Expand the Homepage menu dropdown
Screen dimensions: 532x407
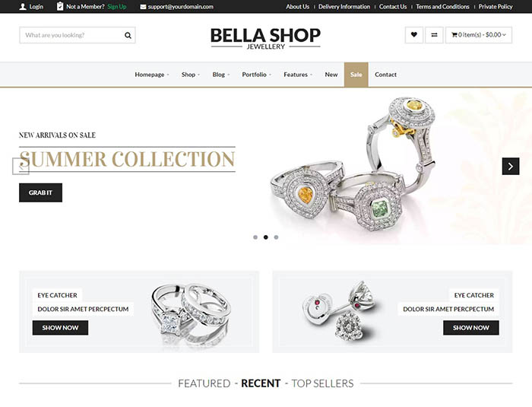(x=152, y=75)
